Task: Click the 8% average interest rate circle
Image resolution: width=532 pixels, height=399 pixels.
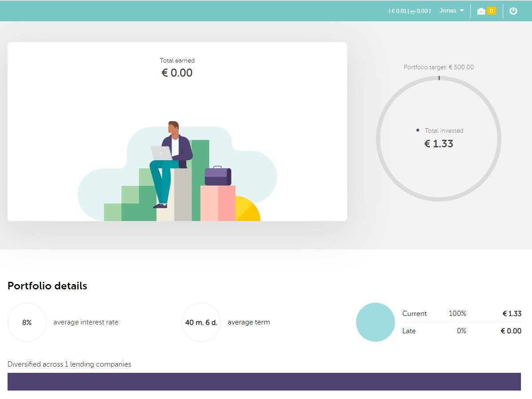Action: 27,322
